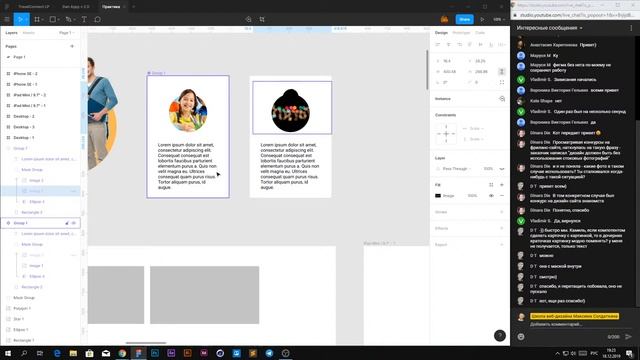Image resolution: width=640 pixels, height=360 pixels.
Task: Open the distribute spacing more options dropdown
Action: pyautogui.click(x=502, y=44)
